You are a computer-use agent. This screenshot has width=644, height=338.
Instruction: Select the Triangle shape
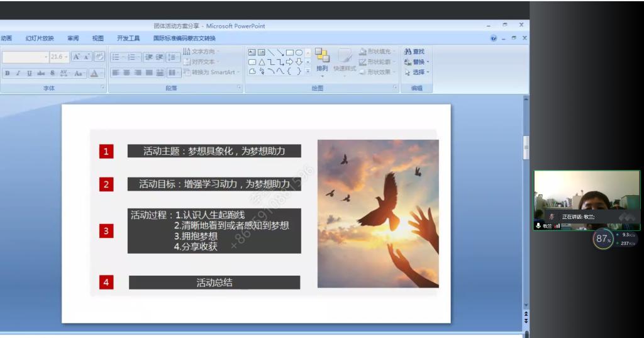[x=261, y=62]
